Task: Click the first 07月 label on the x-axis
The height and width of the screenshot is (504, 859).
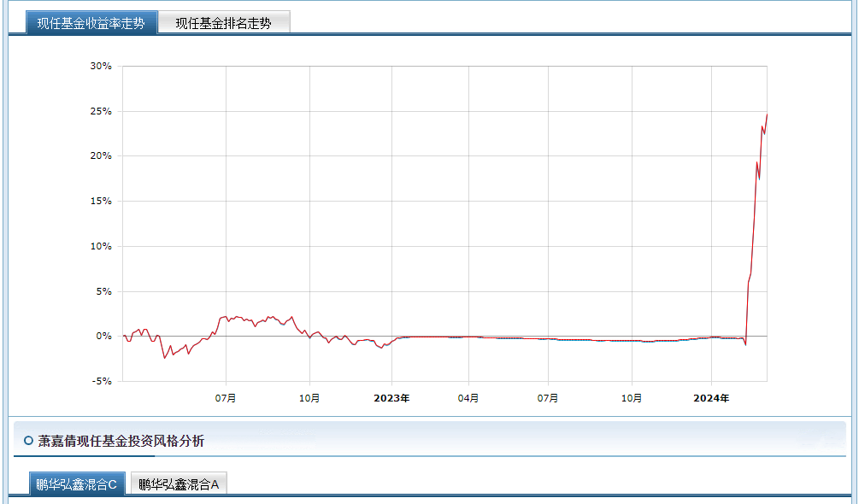Action: tap(227, 398)
